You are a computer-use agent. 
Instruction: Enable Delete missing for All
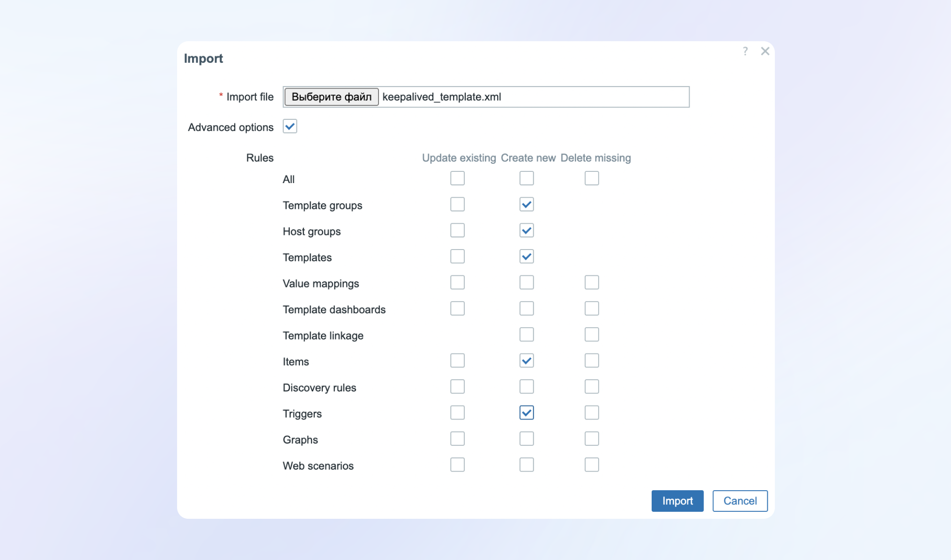(591, 178)
